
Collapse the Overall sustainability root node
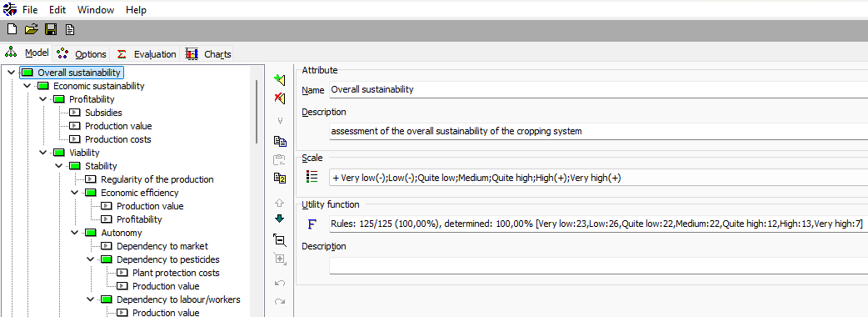click(11, 73)
